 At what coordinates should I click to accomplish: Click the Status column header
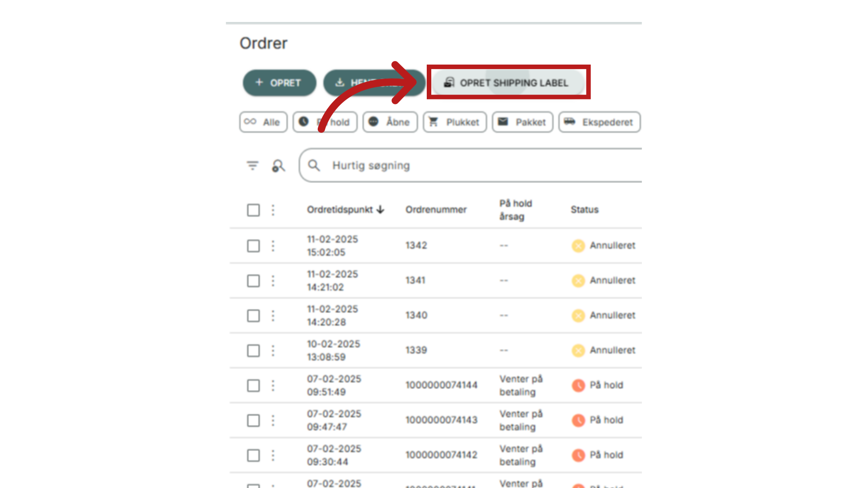coord(585,210)
